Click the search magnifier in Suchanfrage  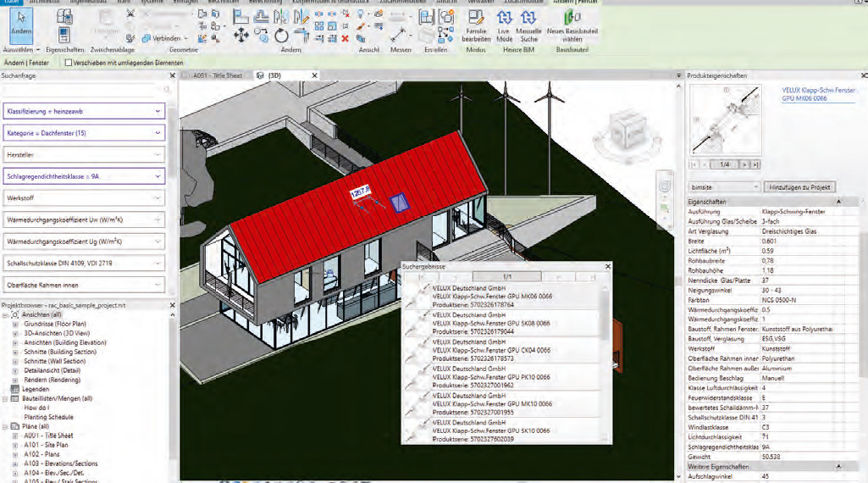[167, 89]
